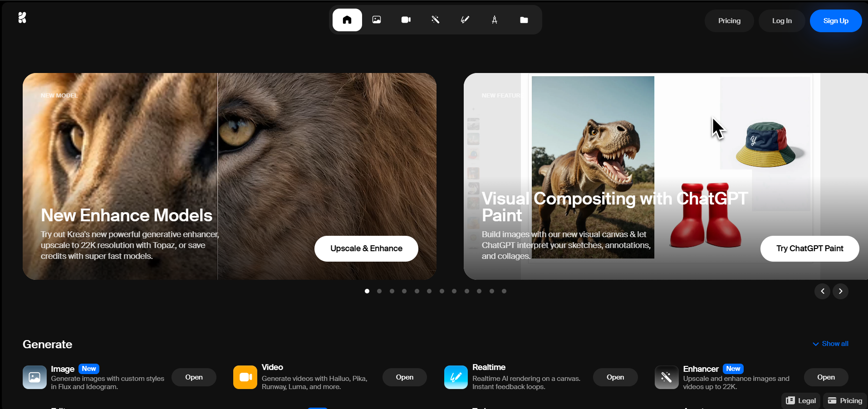Screen dimensions: 868x409
Task: Click the blue Realtime tool tile icon
Action: point(456,377)
